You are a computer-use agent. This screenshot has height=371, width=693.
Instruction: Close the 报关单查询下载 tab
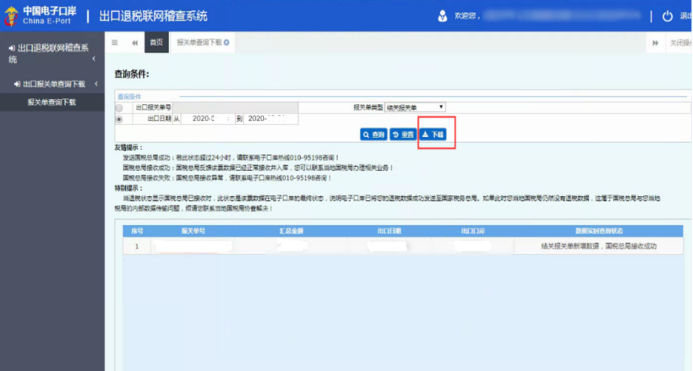click(x=226, y=42)
